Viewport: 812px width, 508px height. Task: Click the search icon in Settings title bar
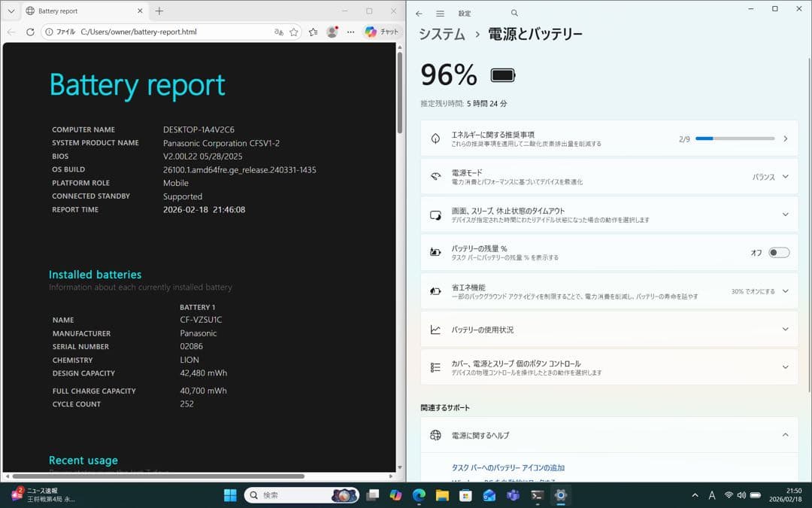tap(514, 13)
